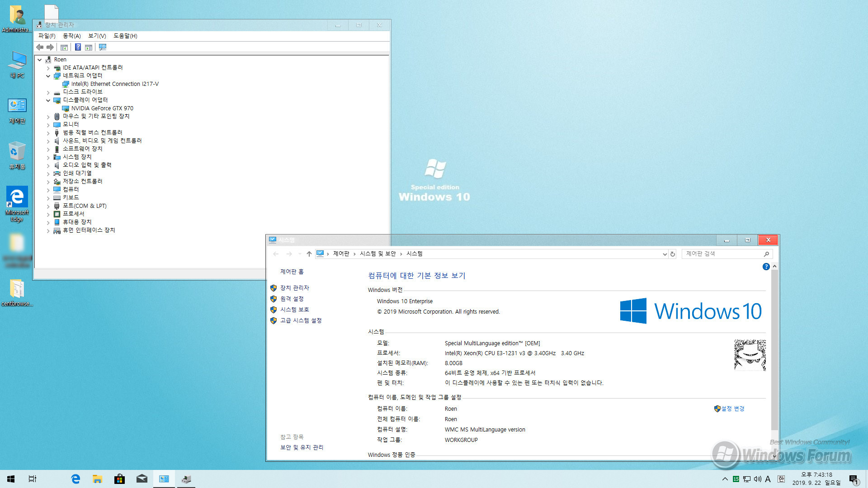
Task: Open File Explorer from the taskbar
Action: pyautogui.click(x=98, y=479)
